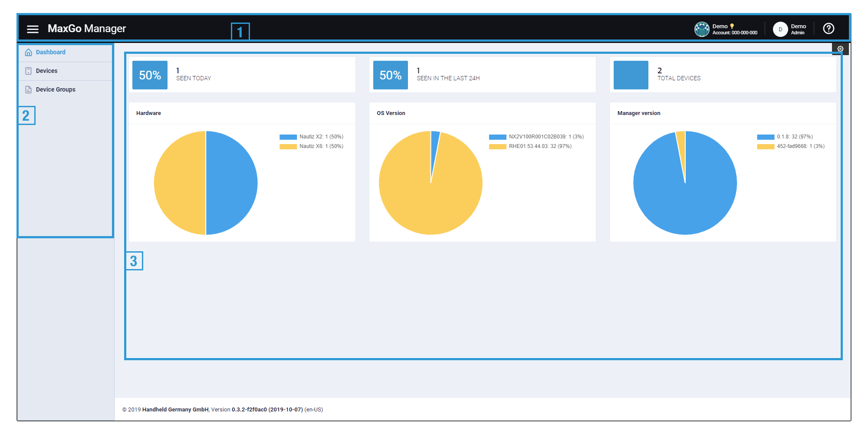Image resolution: width=868 pixels, height=434 pixels.
Task: Click the Seen Today 50% tile
Action: (150, 75)
